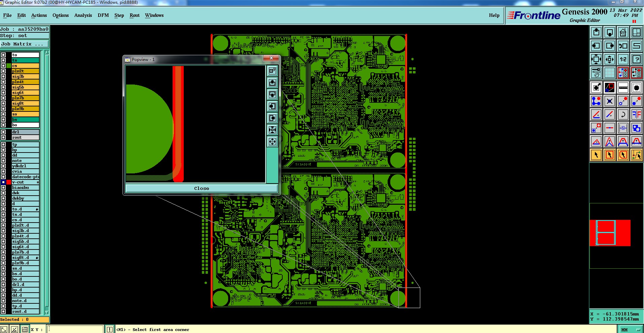
Task: Toggle checkbox for the 'v-cut' layer
Action: click(x=3, y=182)
